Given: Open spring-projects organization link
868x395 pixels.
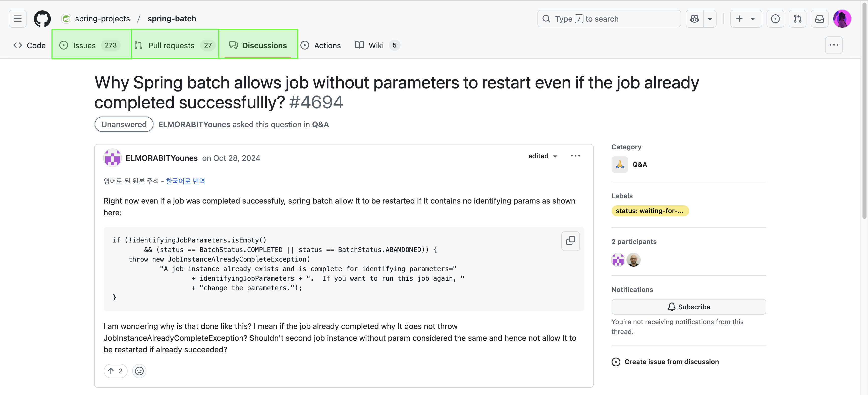Looking at the screenshot, I should coord(102,19).
